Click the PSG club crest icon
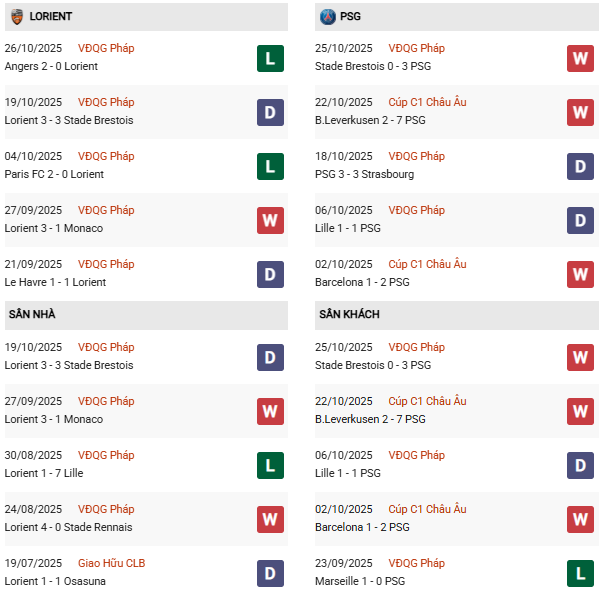Screen dimensions: 600x594 point(327,17)
